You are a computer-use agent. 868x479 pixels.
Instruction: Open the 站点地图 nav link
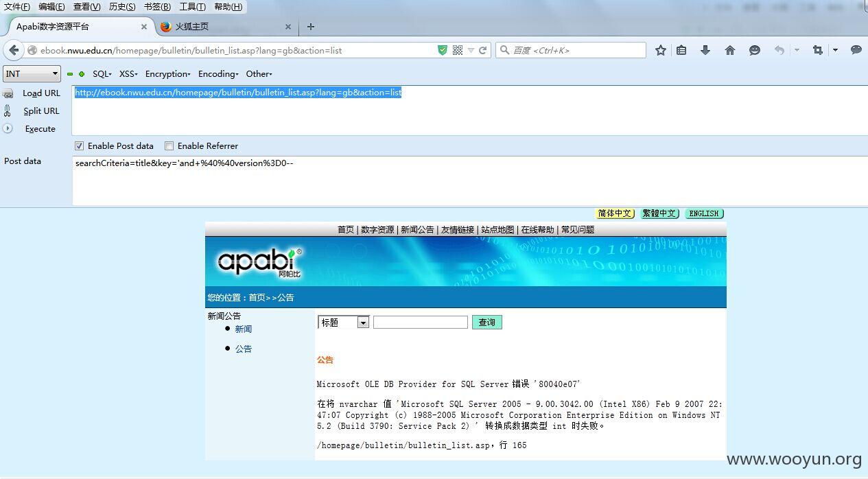click(x=497, y=230)
